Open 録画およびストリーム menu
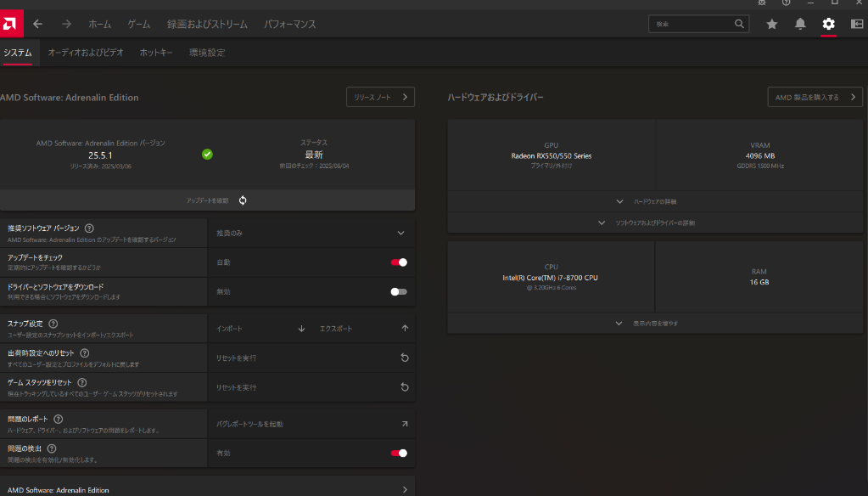The width and height of the screenshot is (868, 496). [207, 24]
